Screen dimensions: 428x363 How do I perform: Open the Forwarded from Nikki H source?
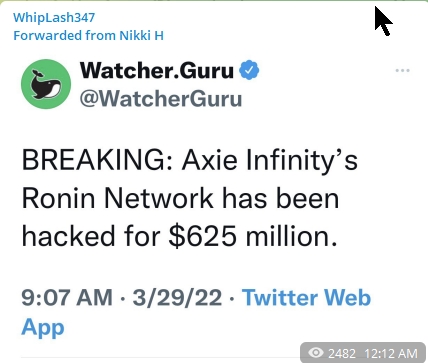(88, 35)
